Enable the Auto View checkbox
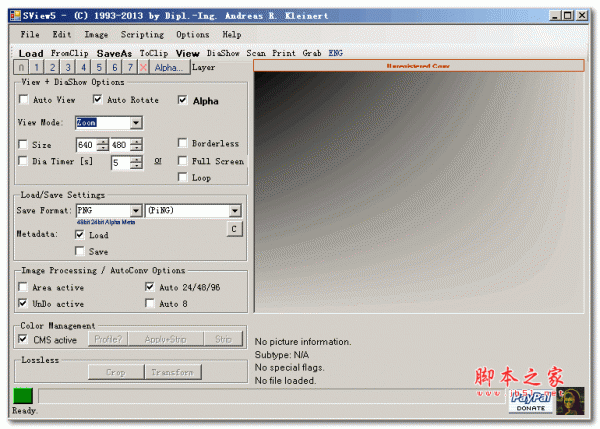Viewport: 600px width, 429px height. [x=23, y=100]
